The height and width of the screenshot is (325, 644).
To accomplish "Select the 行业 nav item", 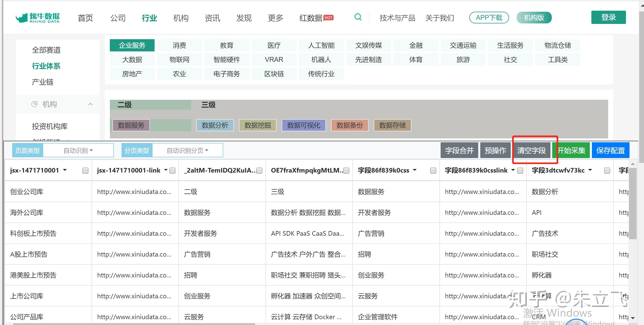I will click(149, 18).
